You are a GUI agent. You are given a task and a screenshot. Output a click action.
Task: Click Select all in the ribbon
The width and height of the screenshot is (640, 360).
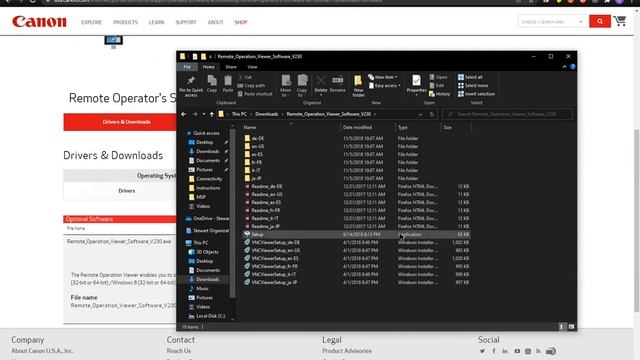(x=470, y=77)
